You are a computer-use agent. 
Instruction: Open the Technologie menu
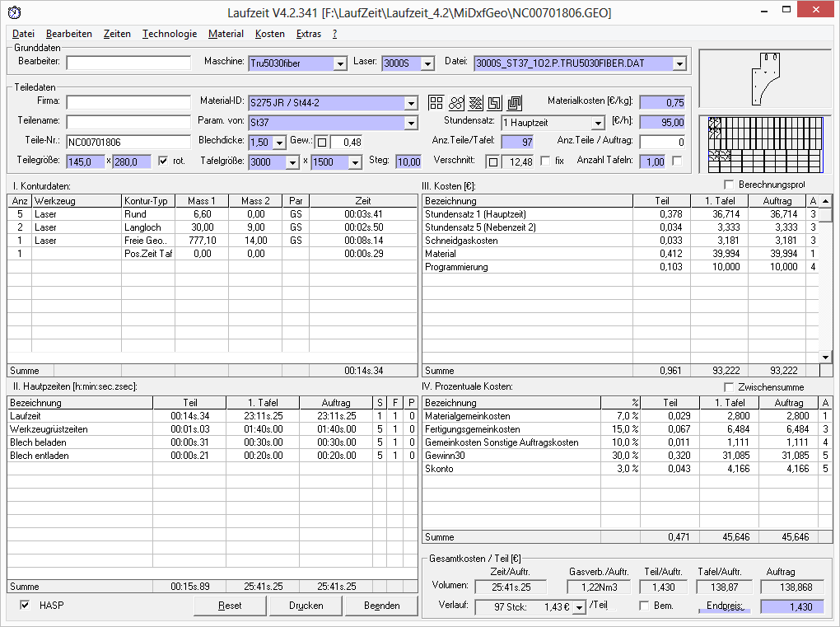170,34
